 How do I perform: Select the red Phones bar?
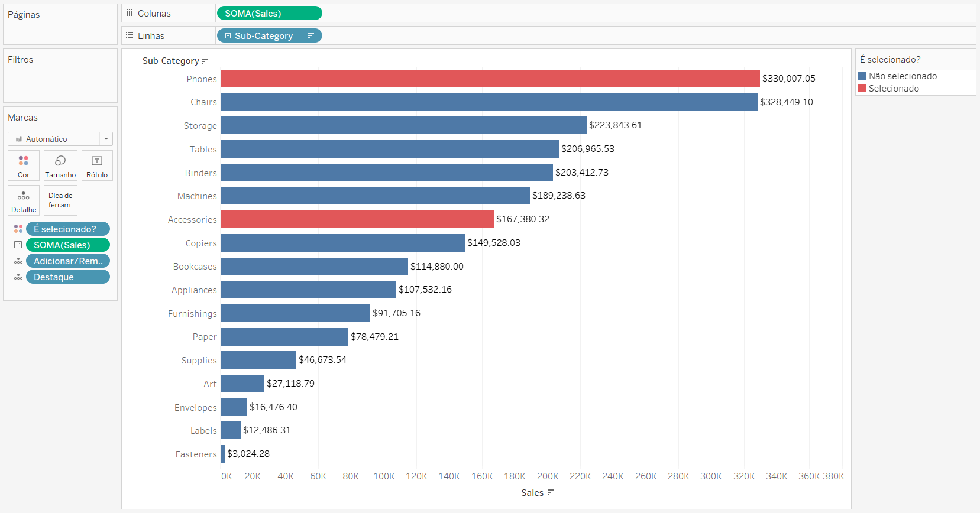(490, 79)
